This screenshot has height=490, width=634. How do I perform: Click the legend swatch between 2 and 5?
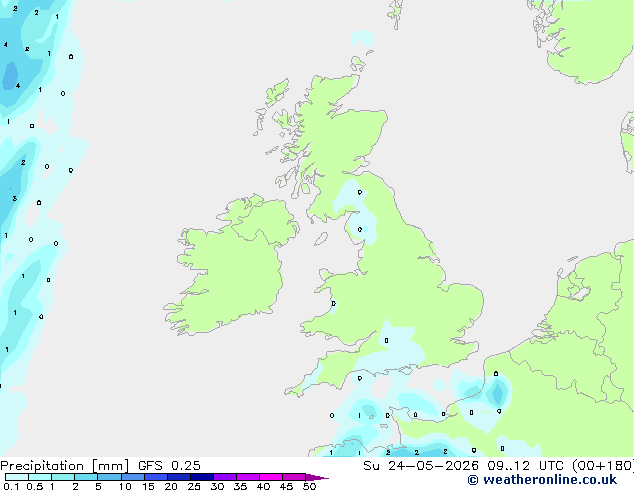86,477
